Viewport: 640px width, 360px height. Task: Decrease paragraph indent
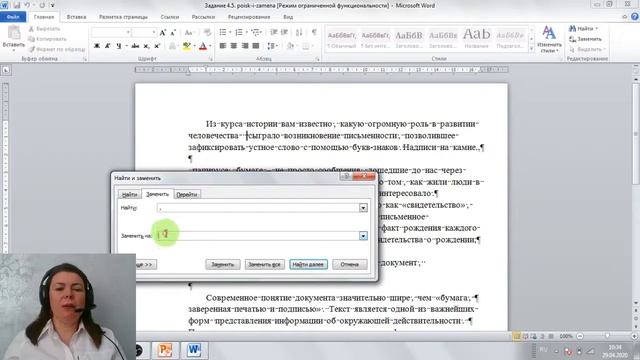pyautogui.click(x=274, y=32)
